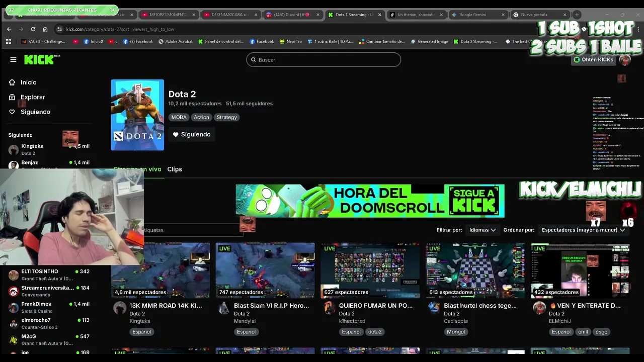Screen dimensions: 644x362
Task: Open Siguiendo in sidebar
Action: click(x=35, y=112)
